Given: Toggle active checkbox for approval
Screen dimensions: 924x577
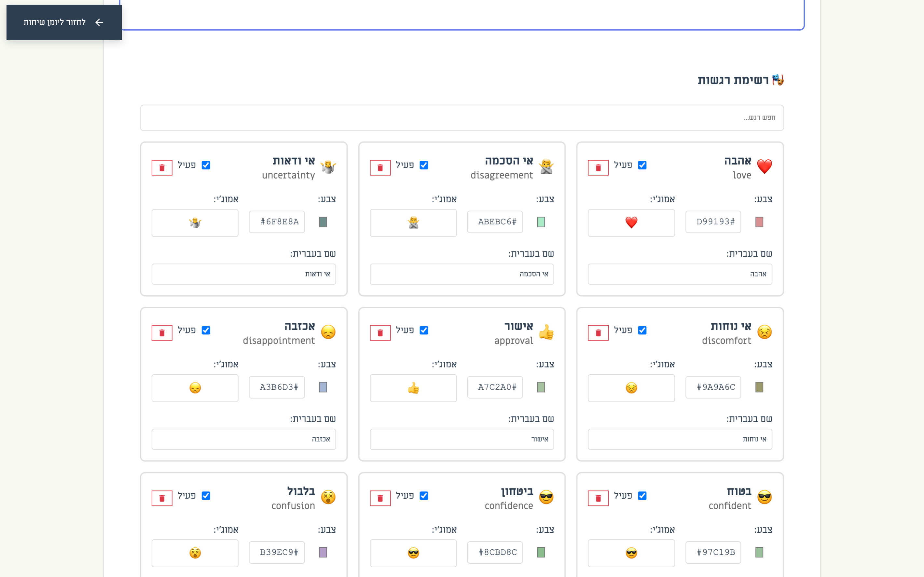Looking at the screenshot, I should [x=424, y=330].
